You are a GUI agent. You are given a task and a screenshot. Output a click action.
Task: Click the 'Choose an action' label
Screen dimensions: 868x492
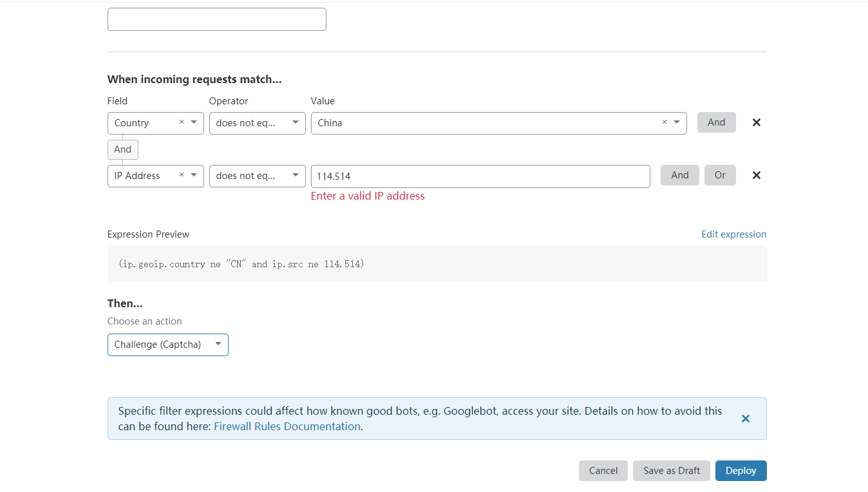(145, 321)
